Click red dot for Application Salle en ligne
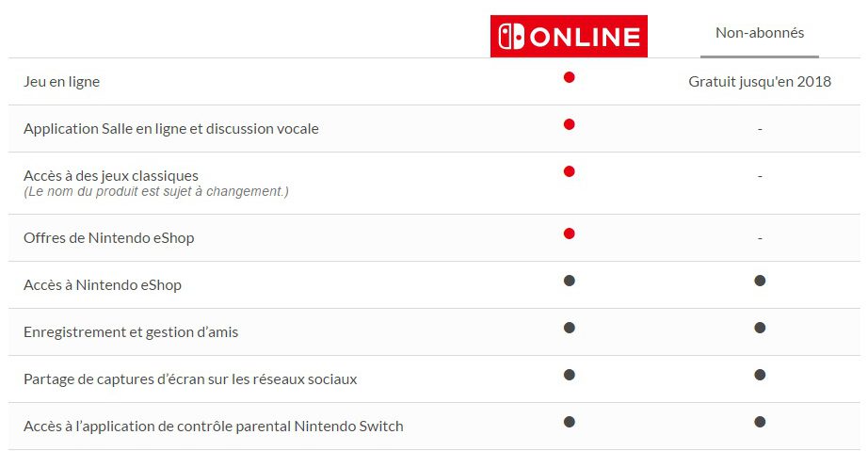 [x=569, y=124]
